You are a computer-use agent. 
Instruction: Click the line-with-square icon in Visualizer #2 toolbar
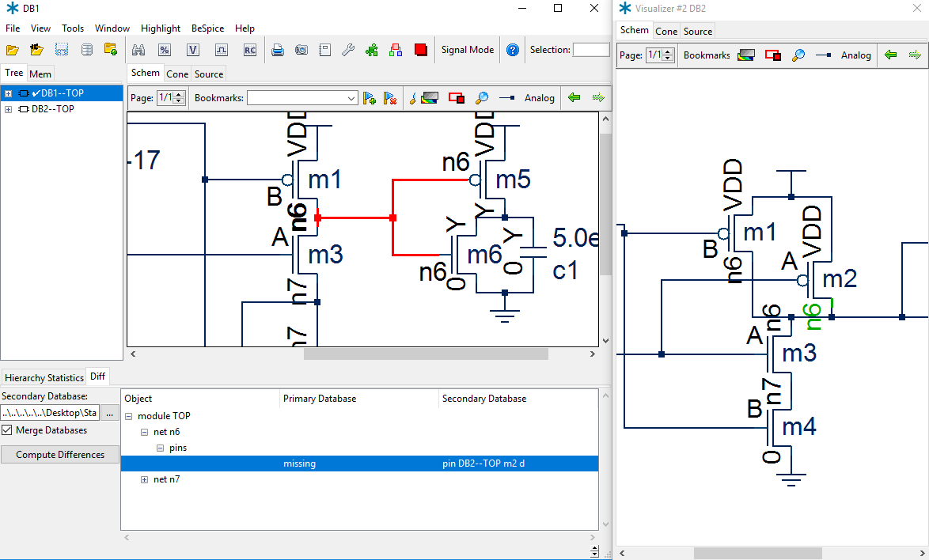[x=824, y=55]
